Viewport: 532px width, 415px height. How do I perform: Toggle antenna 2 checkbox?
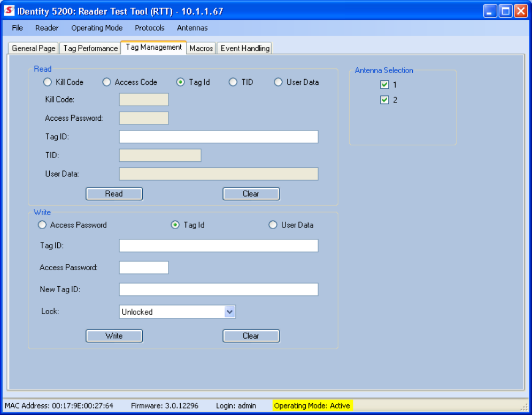pos(384,100)
